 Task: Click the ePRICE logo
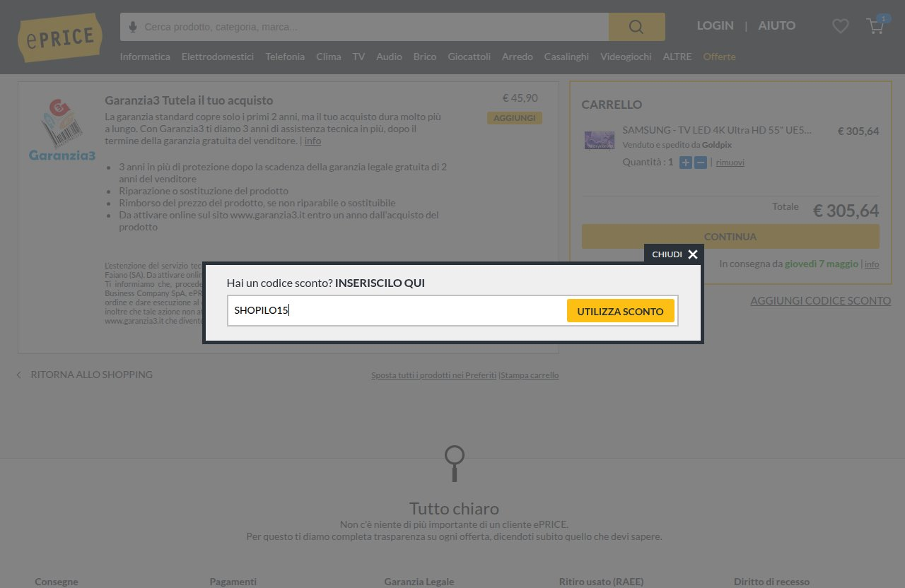(60, 37)
